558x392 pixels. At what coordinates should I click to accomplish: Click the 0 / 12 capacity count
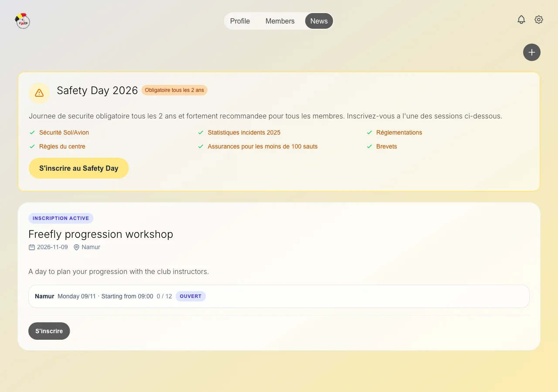point(164,296)
